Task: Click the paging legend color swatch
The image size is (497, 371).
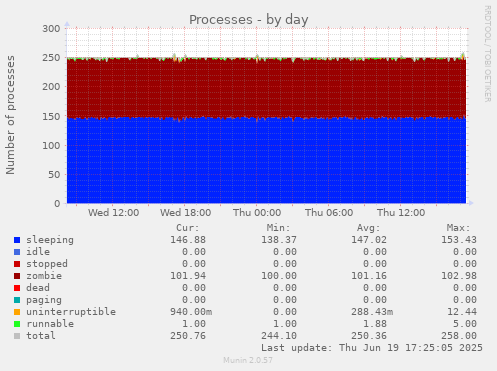Action: 17,300
